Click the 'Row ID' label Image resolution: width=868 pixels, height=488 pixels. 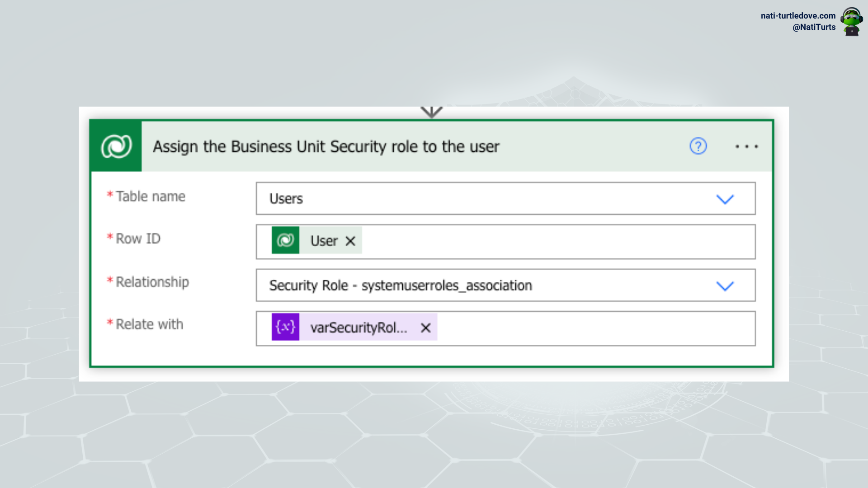click(x=138, y=239)
